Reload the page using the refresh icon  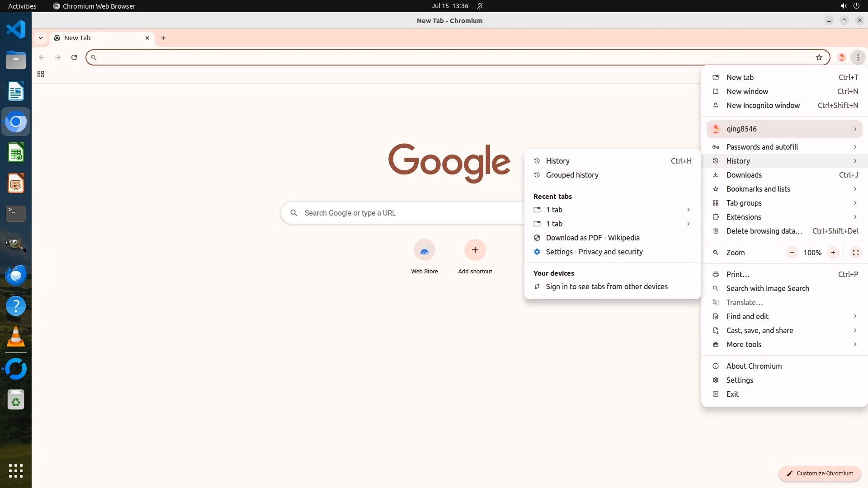[x=74, y=57]
